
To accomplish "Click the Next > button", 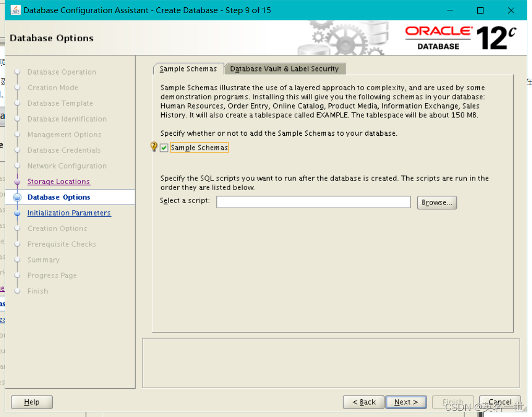I will pyautogui.click(x=406, y=402).
